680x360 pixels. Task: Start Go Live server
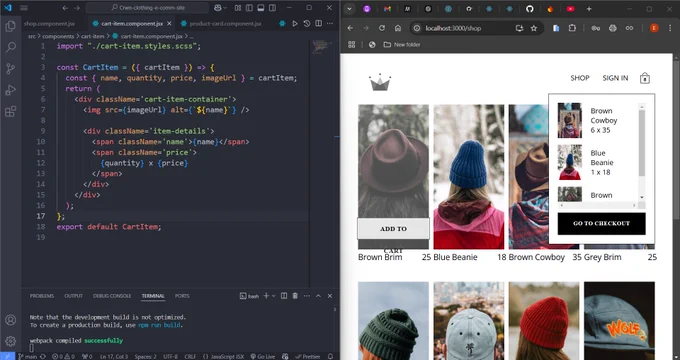coord(263,357)
